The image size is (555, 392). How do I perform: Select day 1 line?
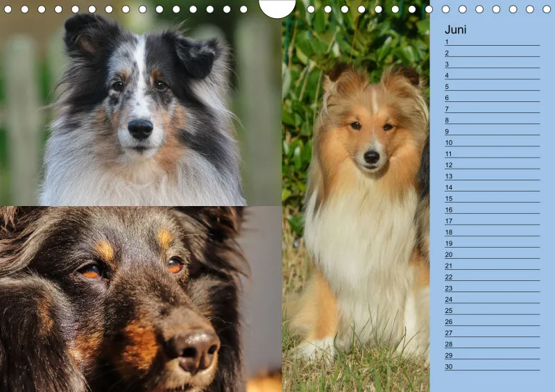[x=492, y=42]
